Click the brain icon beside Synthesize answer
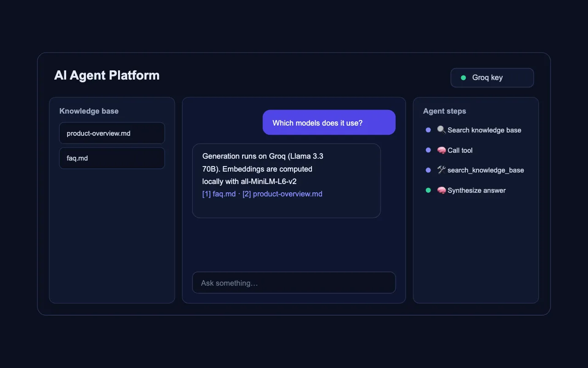Screen dimensions: 588x368 [441, 190]
